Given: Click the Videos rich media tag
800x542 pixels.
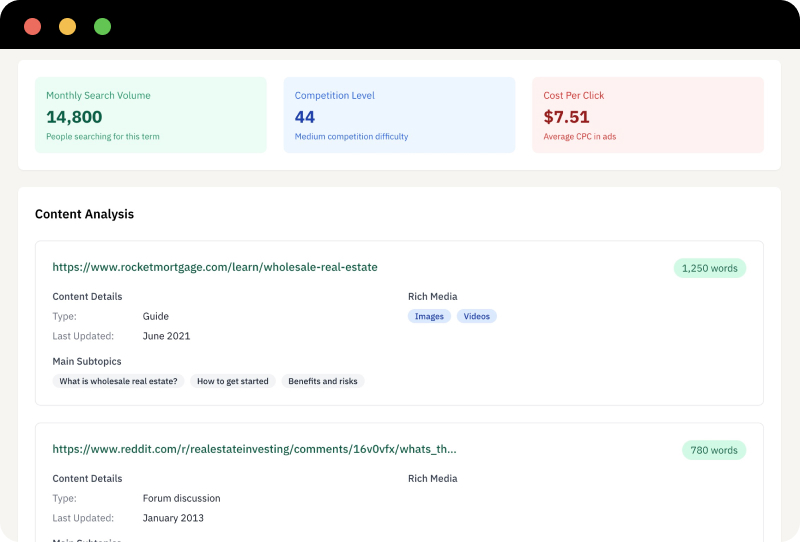Looking at the screenshot, I should tap(477, 316).
